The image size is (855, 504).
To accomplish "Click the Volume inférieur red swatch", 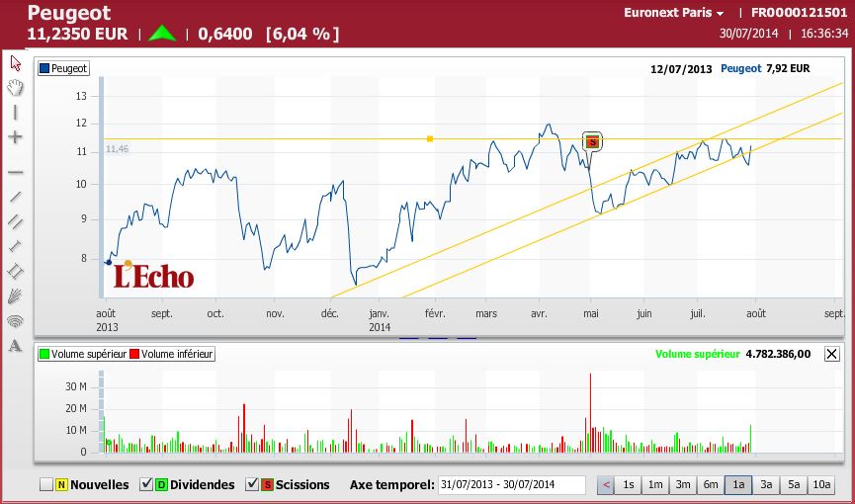I will pyautogui.click(x=134, y=354).
